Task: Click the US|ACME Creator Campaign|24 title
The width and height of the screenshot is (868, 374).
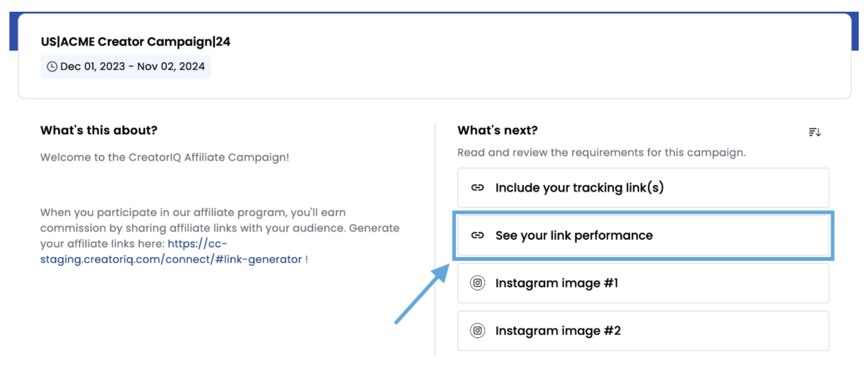Action: pos(135,41)
